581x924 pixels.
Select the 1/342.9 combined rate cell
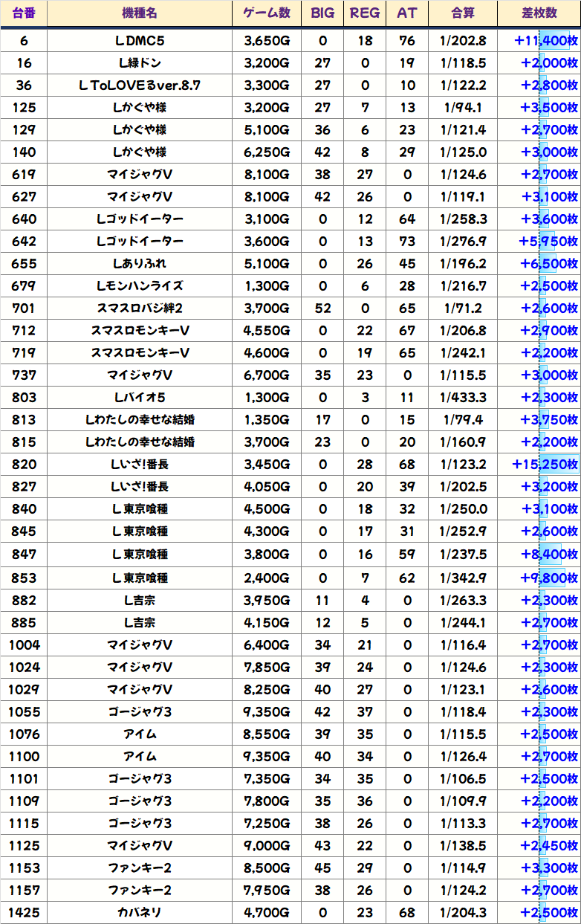point(464,578)
